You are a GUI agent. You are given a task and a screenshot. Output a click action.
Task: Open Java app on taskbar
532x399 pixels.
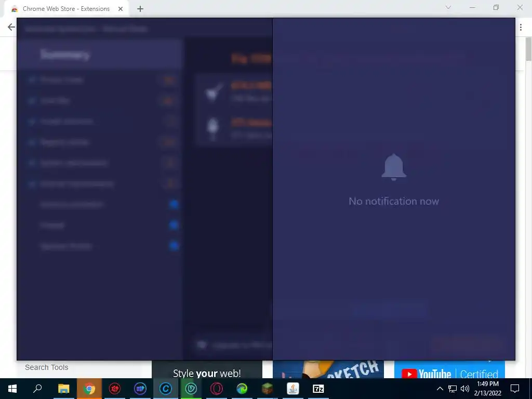click(x=293, y=389)
